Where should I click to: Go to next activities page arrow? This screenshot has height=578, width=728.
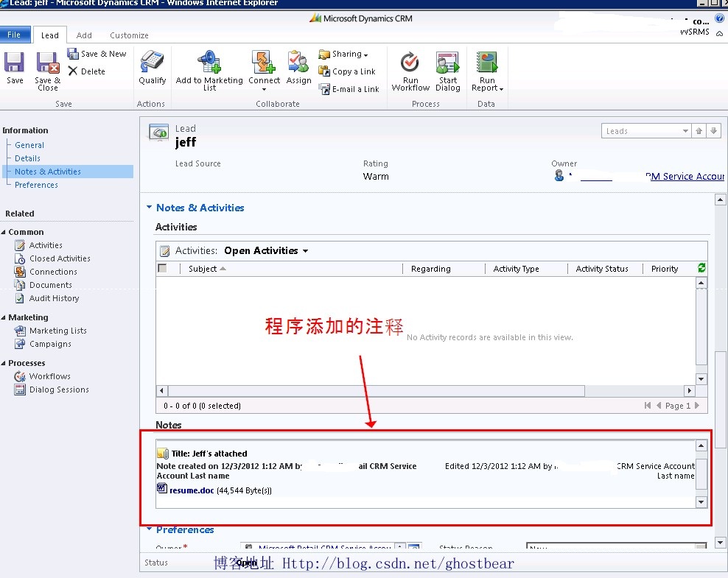696,406
